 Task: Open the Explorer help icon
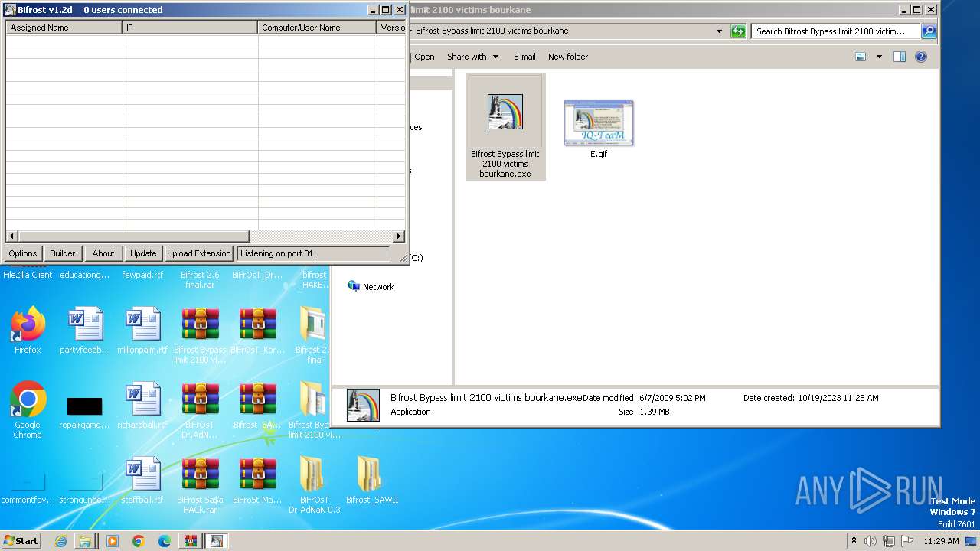pos(921,57)
